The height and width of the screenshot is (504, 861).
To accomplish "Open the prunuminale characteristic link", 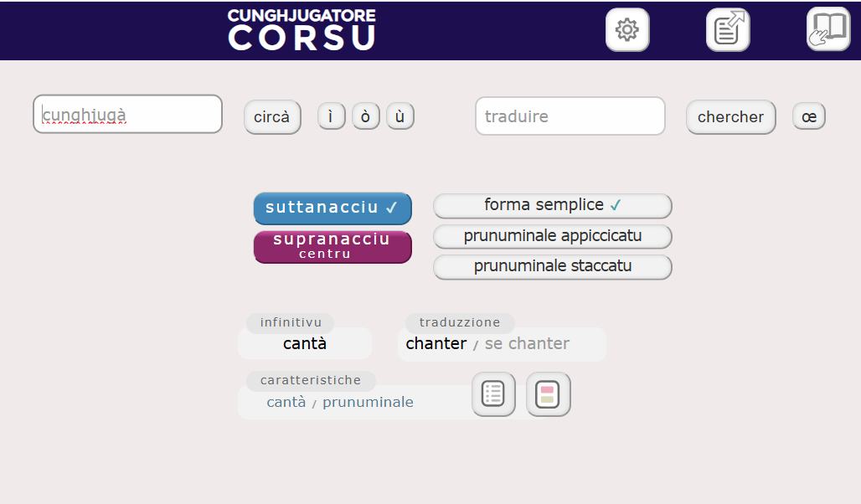I will (x=368, y=402).
